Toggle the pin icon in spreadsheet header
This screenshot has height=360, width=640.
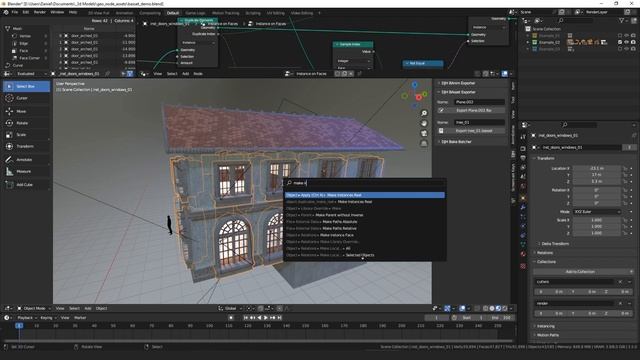108,74
